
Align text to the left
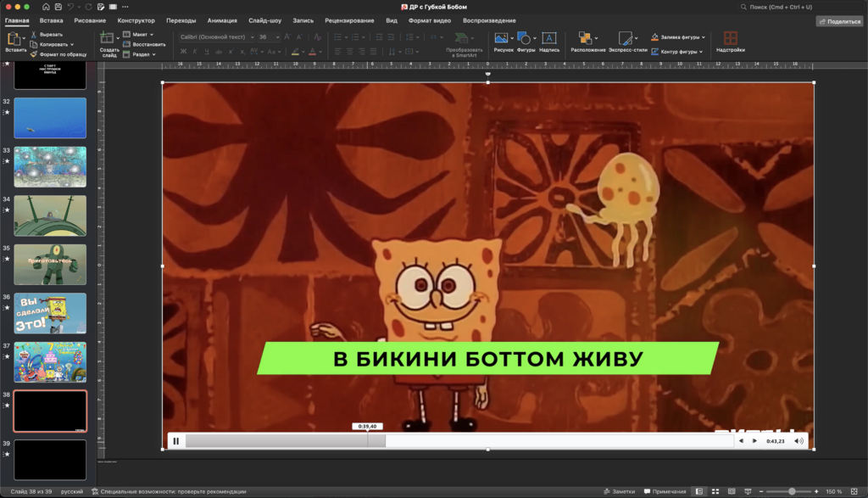(x=337, y=52)
